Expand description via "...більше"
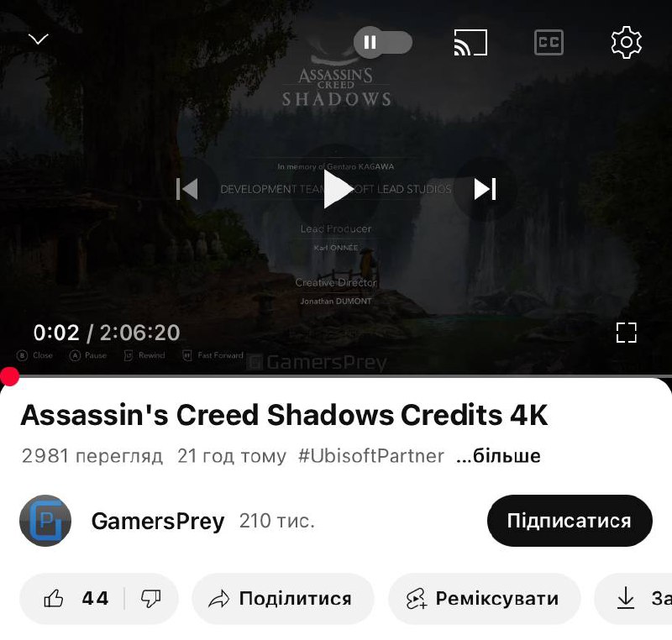The width and height of the screenshot is (672, 640). [498, 456]
